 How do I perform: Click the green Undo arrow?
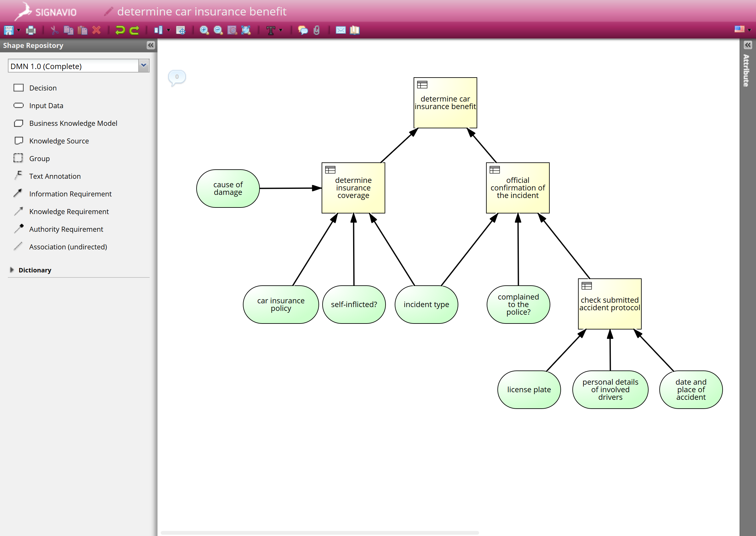(120, 30)
